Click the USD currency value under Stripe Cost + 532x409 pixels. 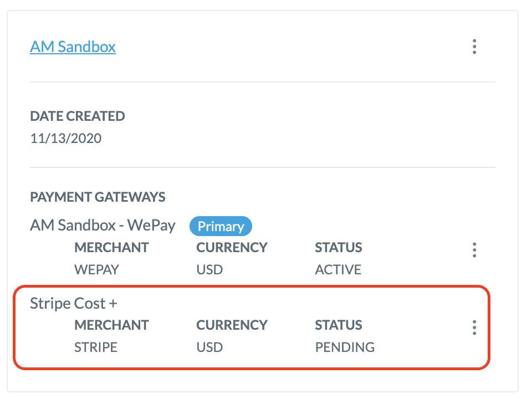(208, 347)
